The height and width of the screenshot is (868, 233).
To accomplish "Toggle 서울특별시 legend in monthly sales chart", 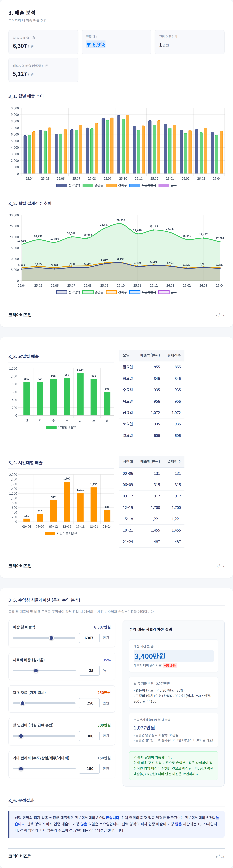I will coord(143,185).
